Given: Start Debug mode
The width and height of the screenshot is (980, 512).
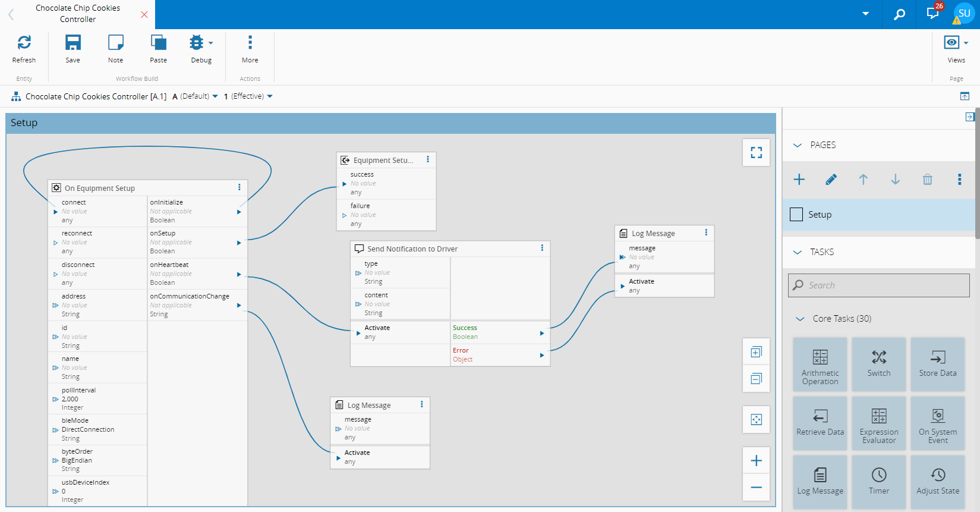Looking at the screenshot, I should click(196, 42).
